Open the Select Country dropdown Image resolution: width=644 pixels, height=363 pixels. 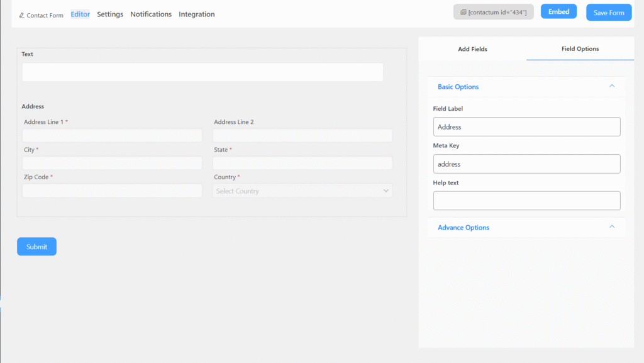click(303, 191)
